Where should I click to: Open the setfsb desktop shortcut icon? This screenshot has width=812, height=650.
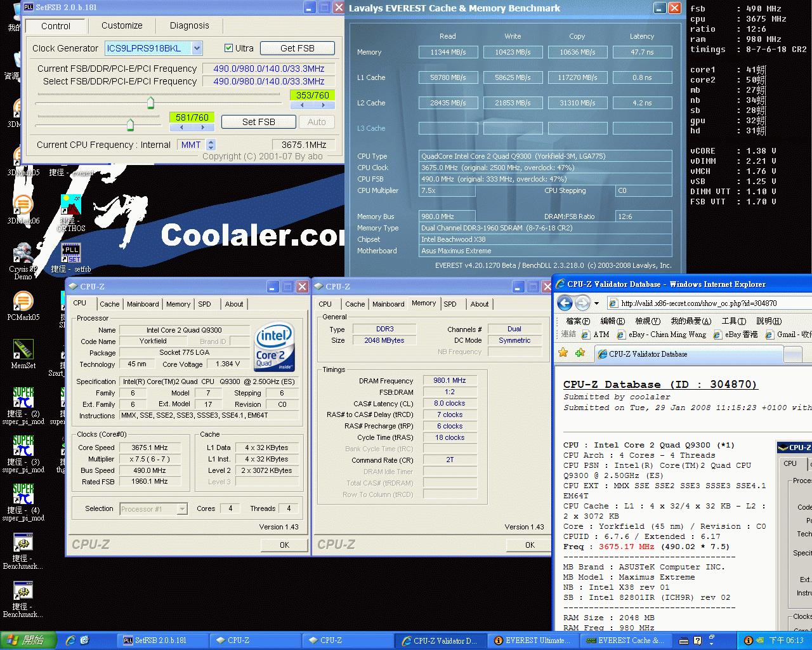point(71,253)
